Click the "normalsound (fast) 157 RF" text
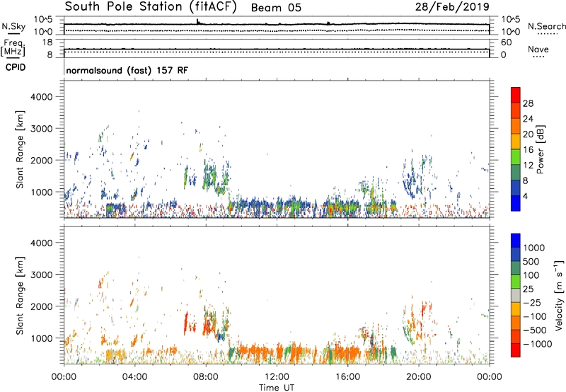The width and height of the screenshot is (566, 392). point(127,70)
